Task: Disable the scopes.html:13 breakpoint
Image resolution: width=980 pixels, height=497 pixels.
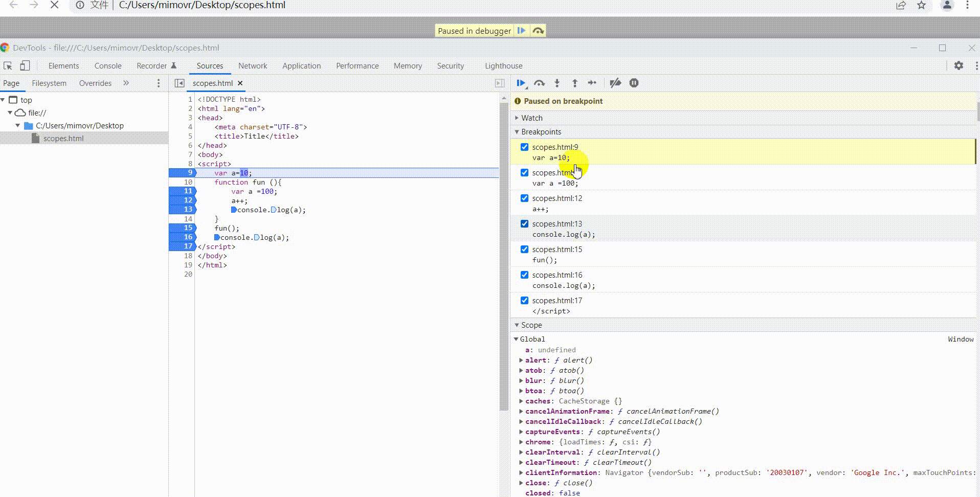Action: pyautogui.click(x=524, y=223)
